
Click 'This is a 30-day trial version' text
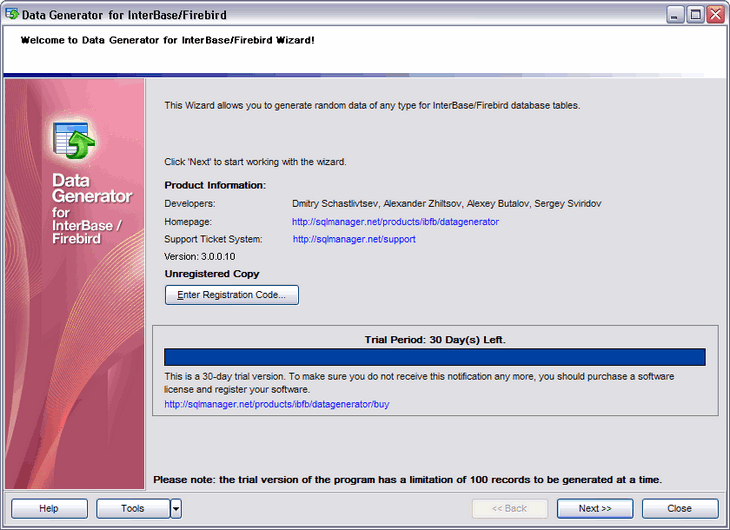click(x=419, y=383)
